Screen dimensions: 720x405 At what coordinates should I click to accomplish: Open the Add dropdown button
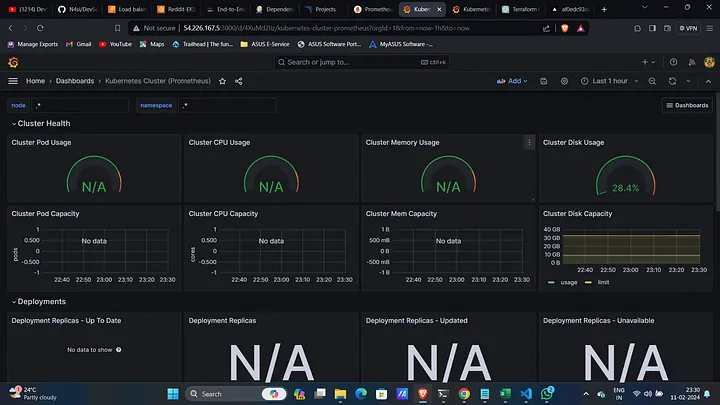512,81
